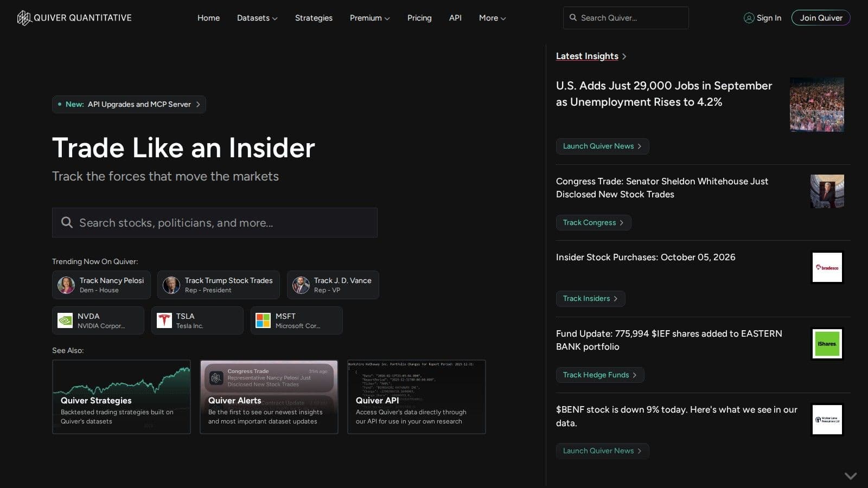Viewport: 868px width, 488px height.
Task: Read the U.S. Adds Just 29,000 Jobs article
Action: (x=664, y=94)
